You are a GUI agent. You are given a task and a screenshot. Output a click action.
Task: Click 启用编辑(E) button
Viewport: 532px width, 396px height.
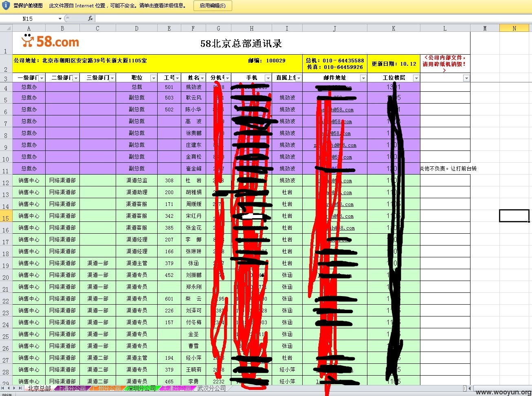tap(213, 6)
